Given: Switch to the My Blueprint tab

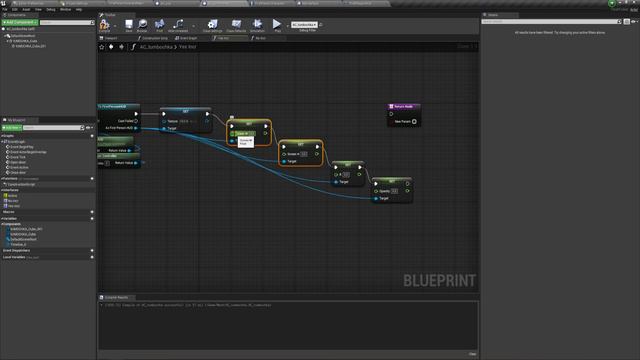Looking at the screenshot, I should (x=16, y=120).
